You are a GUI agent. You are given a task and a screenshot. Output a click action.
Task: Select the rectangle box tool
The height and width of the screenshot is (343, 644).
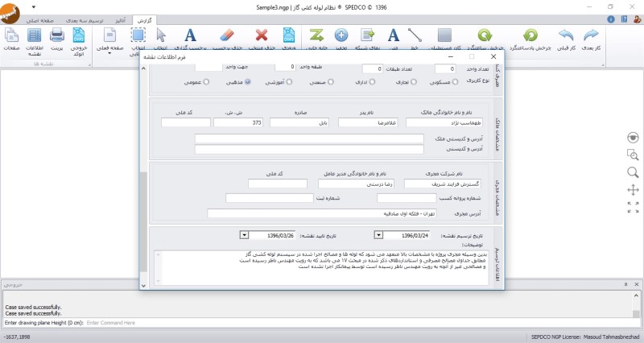pyautogui.click(x=444, y=35)
